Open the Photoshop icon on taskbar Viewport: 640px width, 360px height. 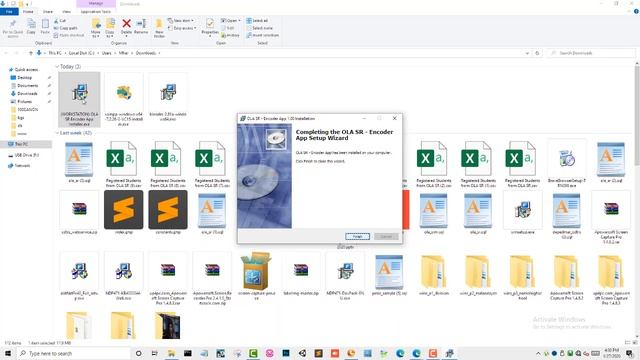286,353
